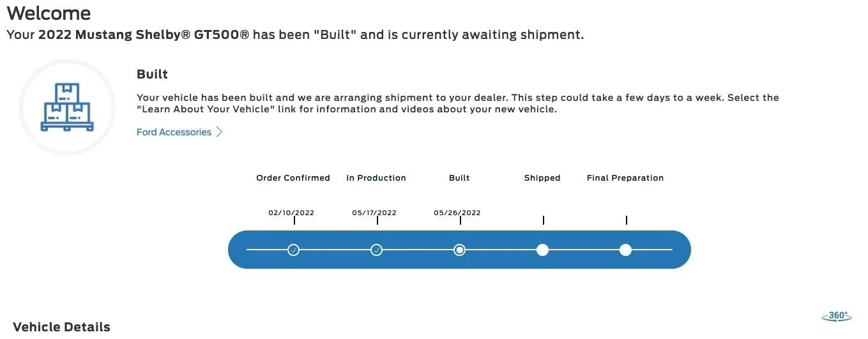Click the stacked boxes Built status icon
Image resolution: width=868 pixels, height=339 pixels.
tap(67, 107)
